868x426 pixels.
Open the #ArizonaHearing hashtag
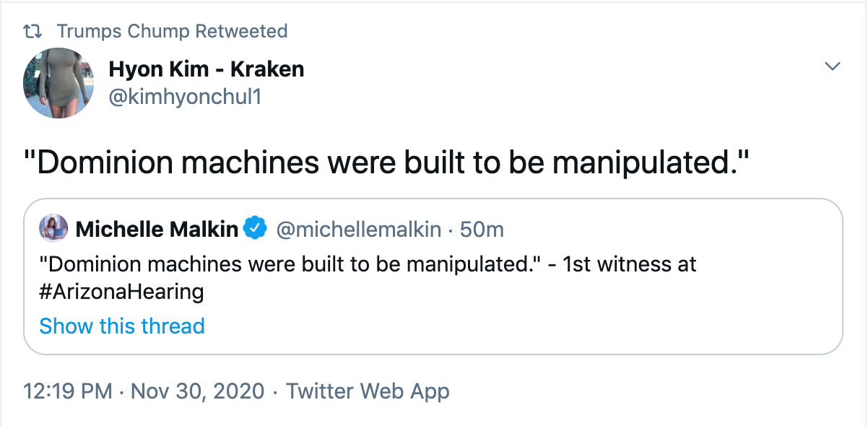point(121,292)
